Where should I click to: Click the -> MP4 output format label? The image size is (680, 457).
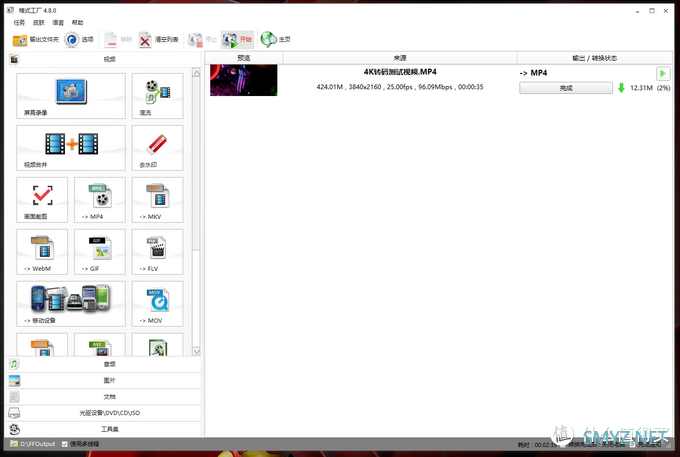point(533,73)
